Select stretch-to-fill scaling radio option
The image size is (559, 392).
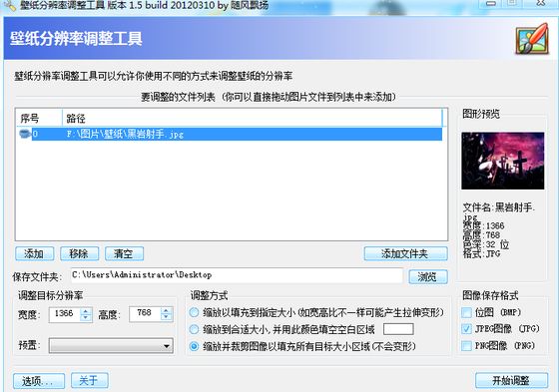(x=194, y=312)
